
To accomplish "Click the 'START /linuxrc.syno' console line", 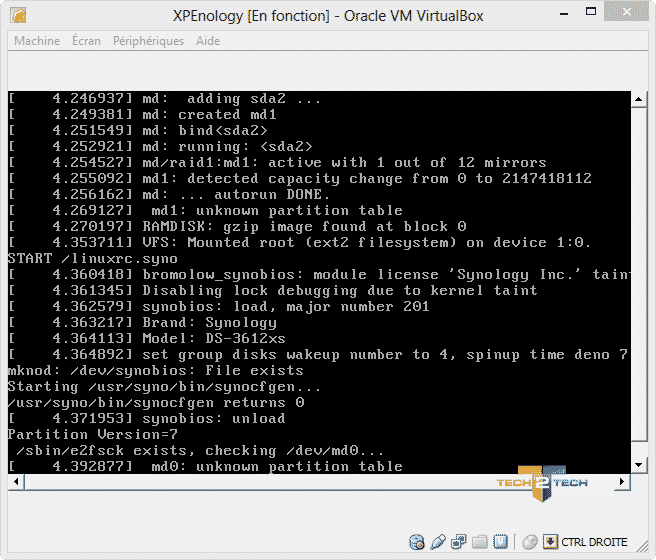I will (x=92, y=258).
